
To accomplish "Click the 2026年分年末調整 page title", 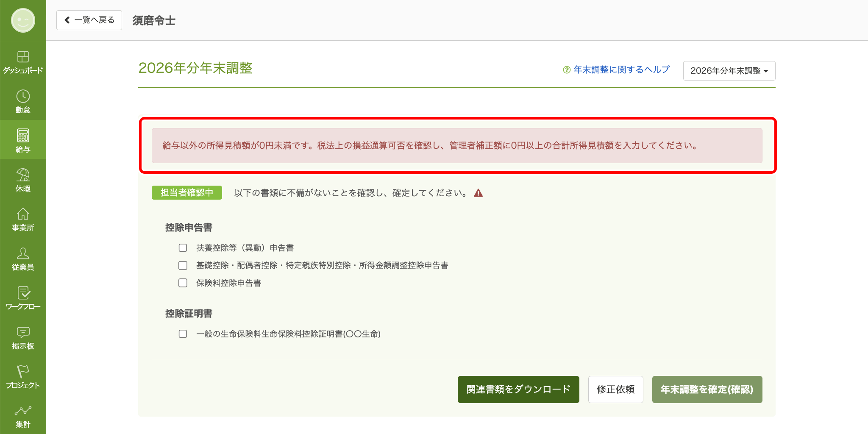I will 195,68.
